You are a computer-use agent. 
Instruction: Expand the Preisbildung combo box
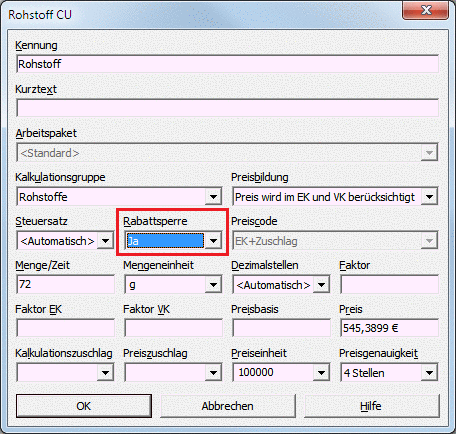[x=429, y=197]
